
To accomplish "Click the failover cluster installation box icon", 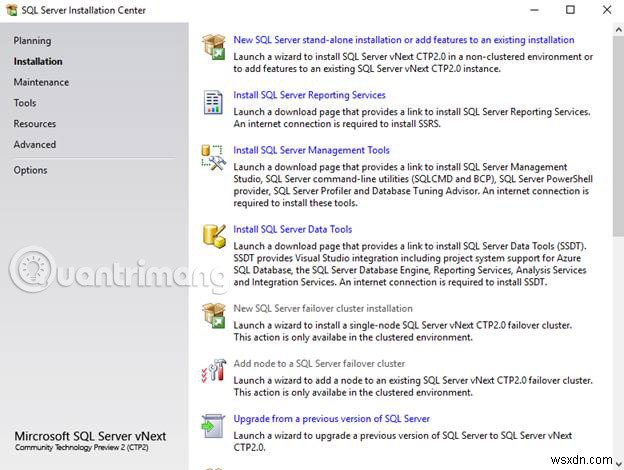I will click(x=214, y=315).
